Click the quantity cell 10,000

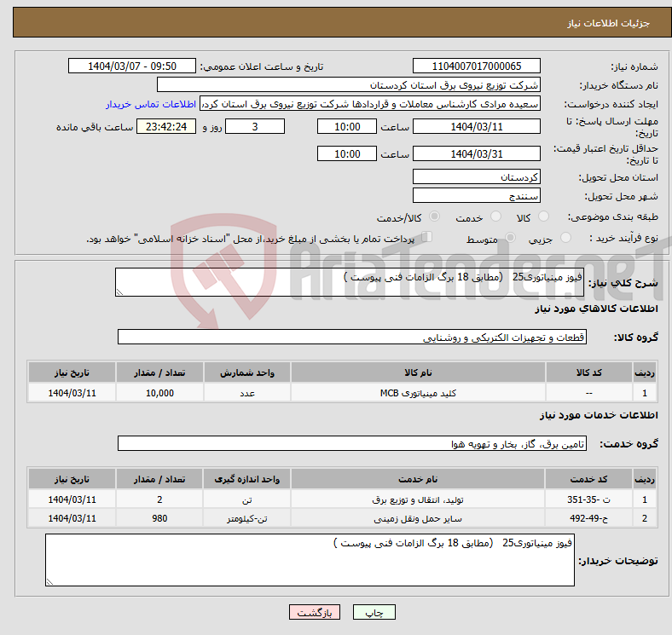159,393
